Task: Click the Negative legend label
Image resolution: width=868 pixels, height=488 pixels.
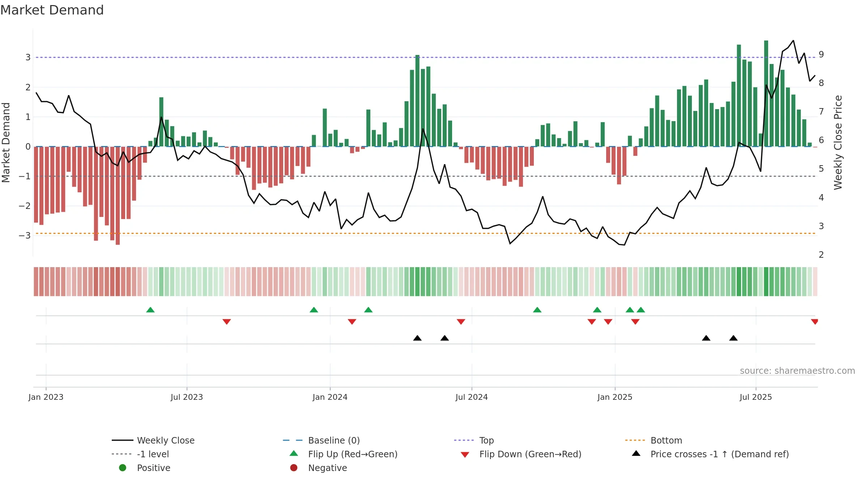Action: click(327, 468)
